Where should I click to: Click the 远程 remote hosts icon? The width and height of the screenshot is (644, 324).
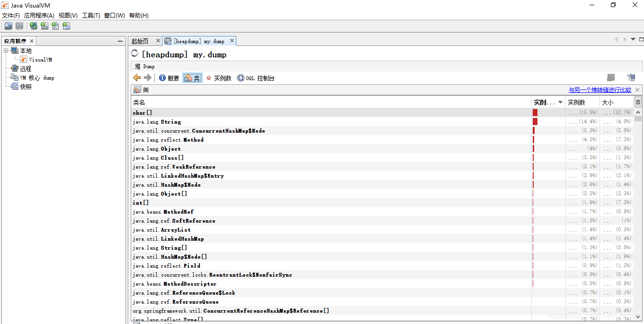point(15,69)
